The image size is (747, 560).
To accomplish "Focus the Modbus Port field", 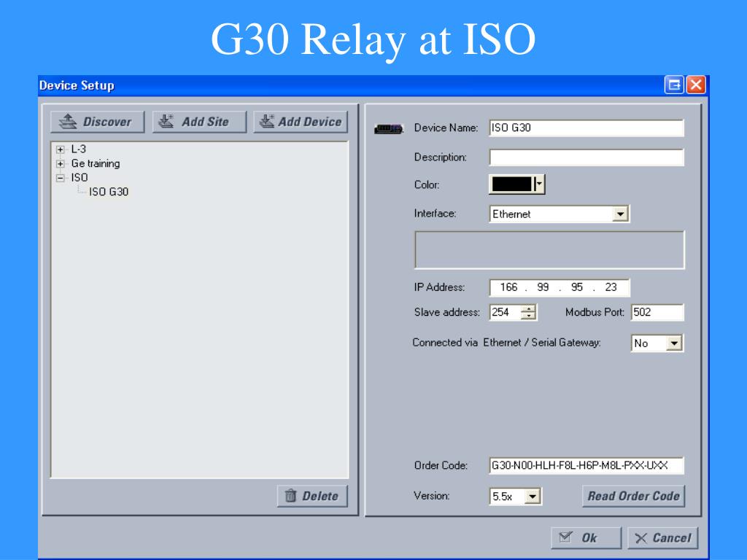I will (x=657, y=312).
